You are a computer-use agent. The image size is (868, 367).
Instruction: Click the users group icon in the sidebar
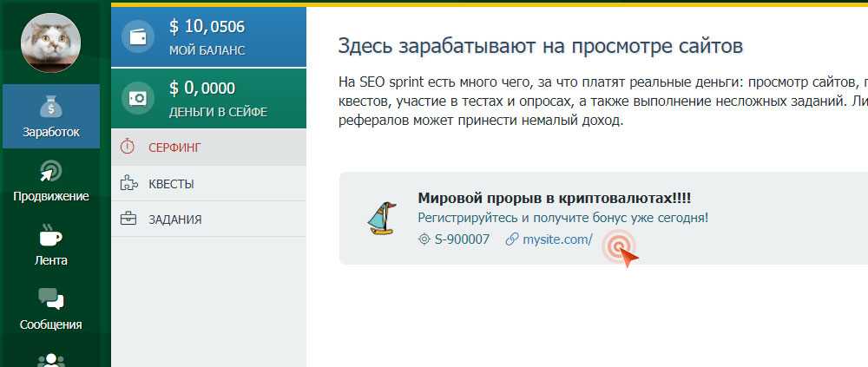click(x=50, y=359)
